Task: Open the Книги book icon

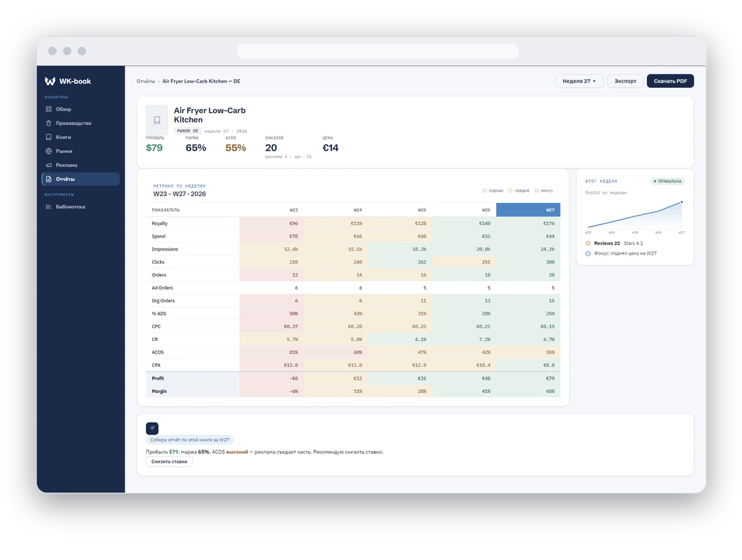Action: click(48, 137)
